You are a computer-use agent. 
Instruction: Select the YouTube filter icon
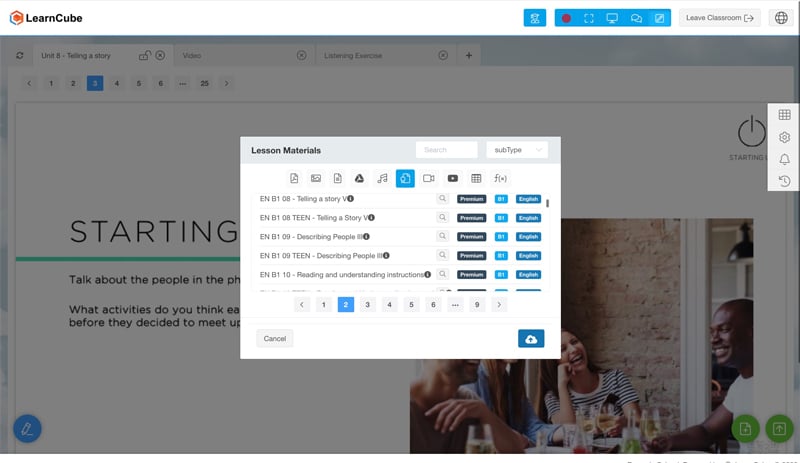(x=453, y=178)
